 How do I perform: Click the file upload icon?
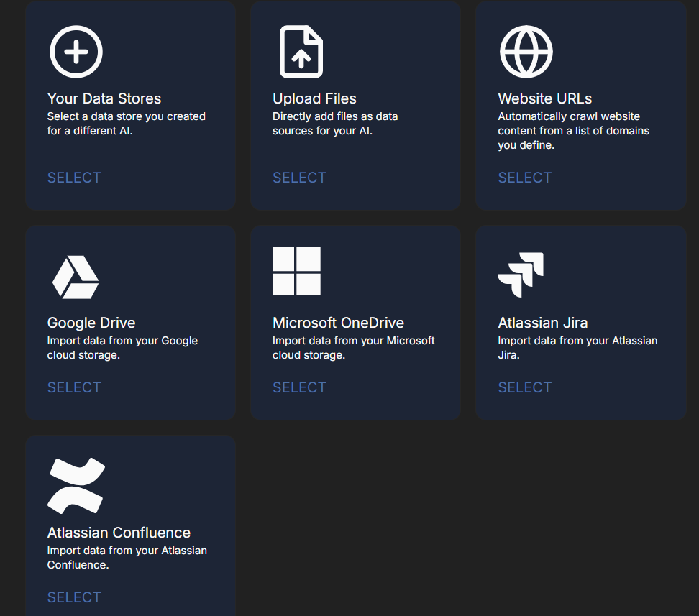click(301, 52)
